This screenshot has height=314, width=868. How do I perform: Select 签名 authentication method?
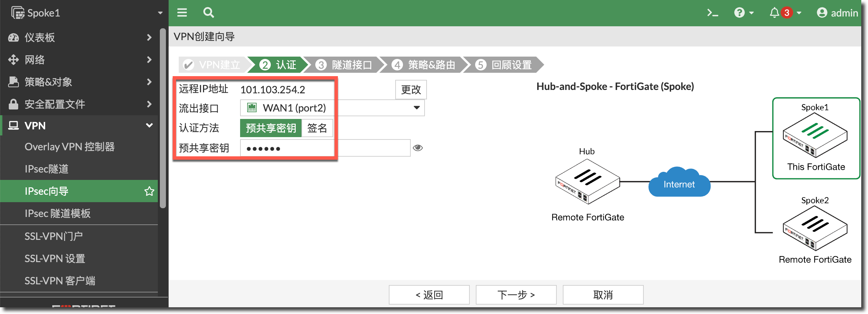click(x=317, y=128)
